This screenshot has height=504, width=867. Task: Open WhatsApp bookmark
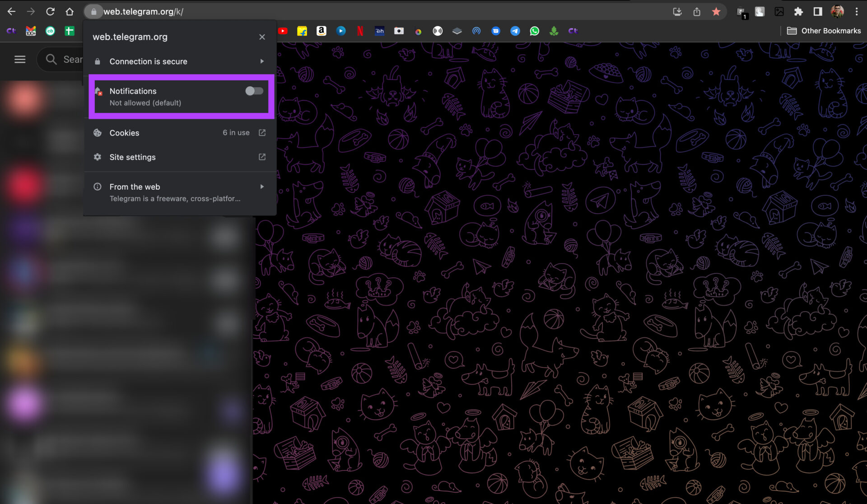(x=535, y=31)
